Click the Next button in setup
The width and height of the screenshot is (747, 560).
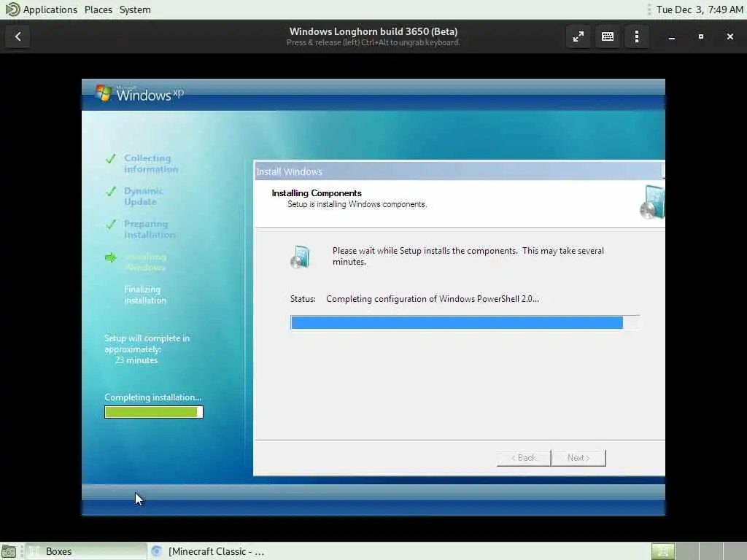click(578, 458)
